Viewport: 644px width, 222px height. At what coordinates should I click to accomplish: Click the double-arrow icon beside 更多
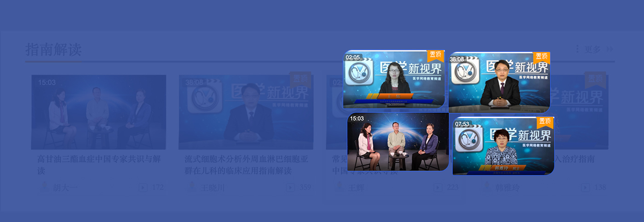click(609, 49)
